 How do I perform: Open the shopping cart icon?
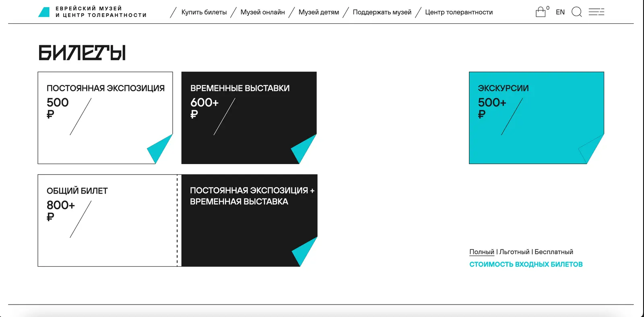point(541,12)
